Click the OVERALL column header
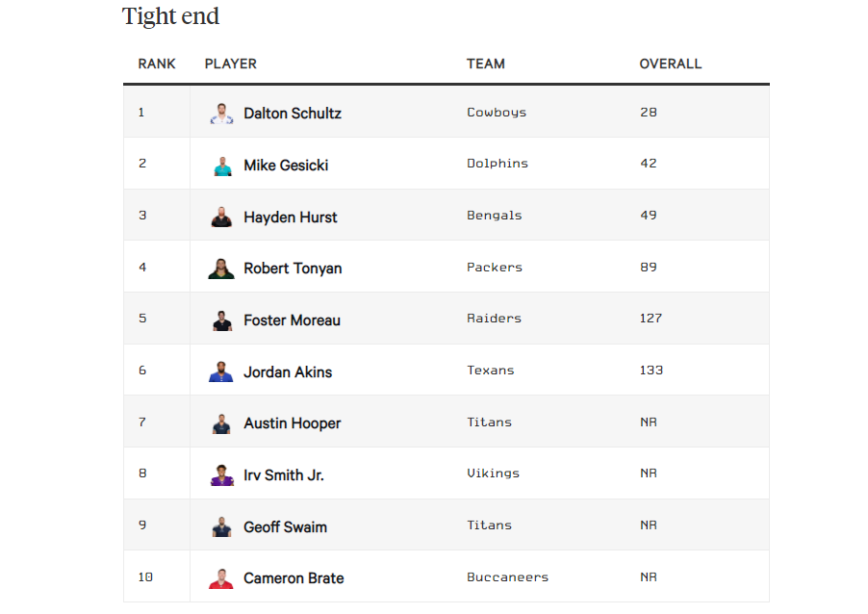This screenshot has width=868, height=614. coord(671,64)
